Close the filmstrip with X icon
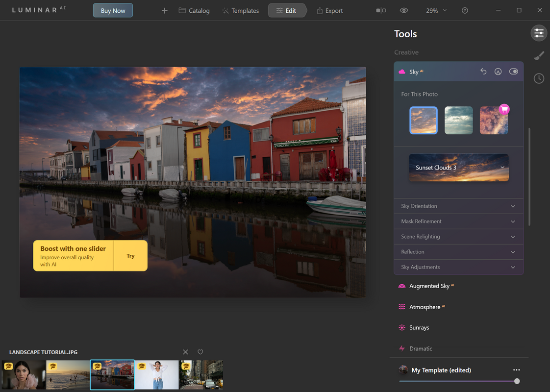Screen dimensions: 550x392 pos(186,352)
